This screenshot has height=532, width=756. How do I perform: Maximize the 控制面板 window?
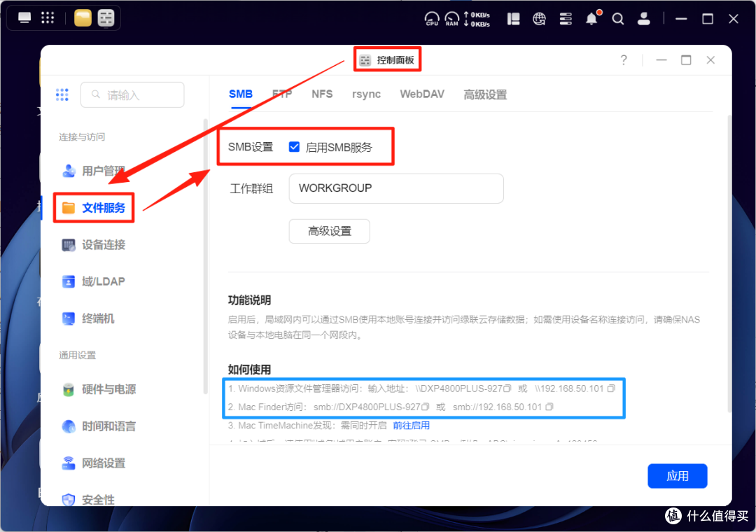tap(686, 59)
